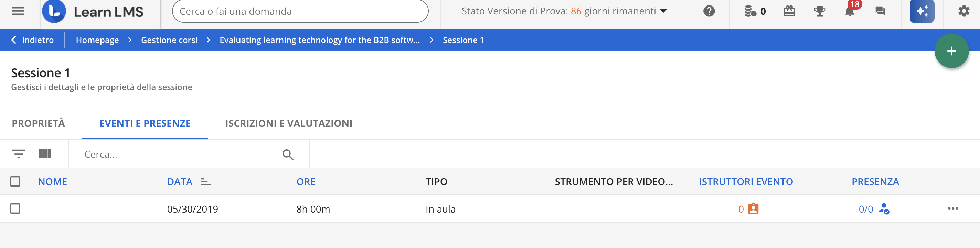Open the messages chat icon

click(879, 11)
